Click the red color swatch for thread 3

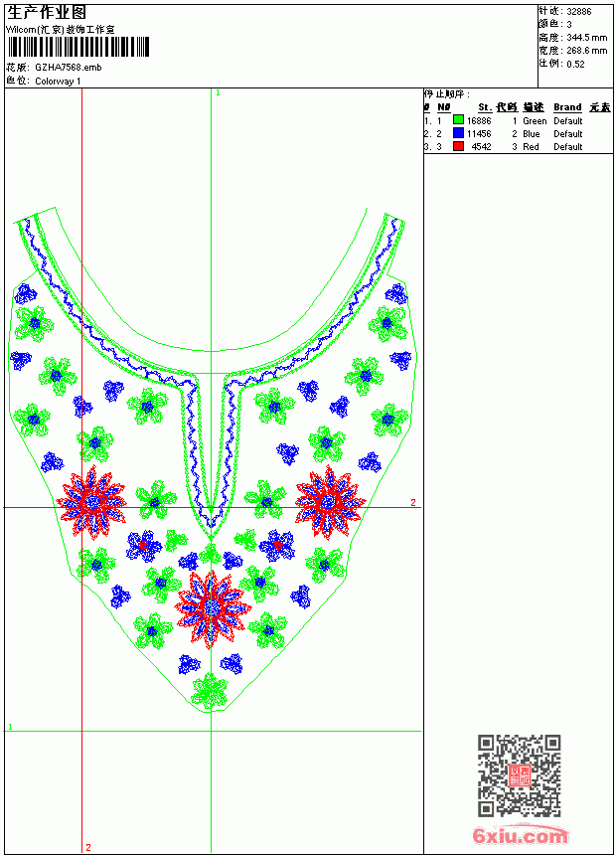tap(458, 146)
